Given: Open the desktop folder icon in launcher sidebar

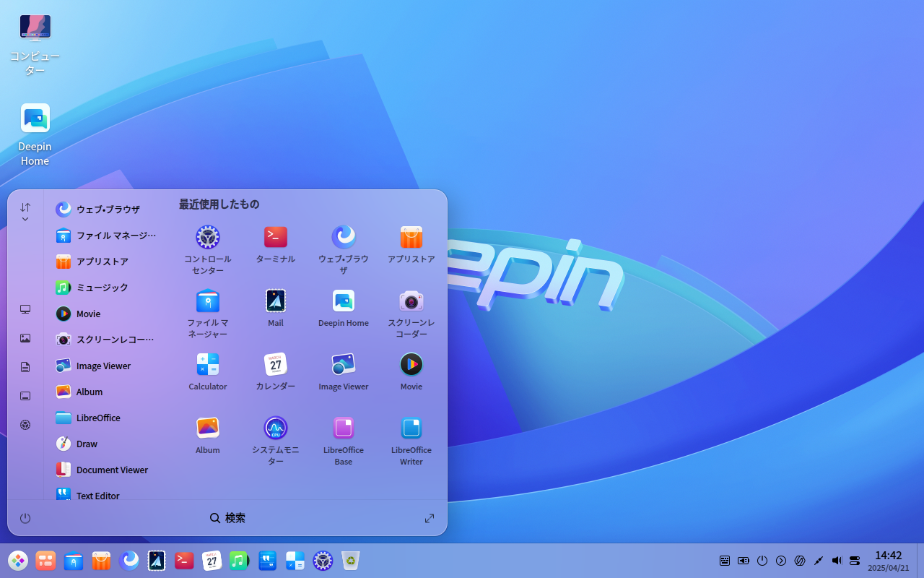Looking at the screenshot, I should pyautogui.click(x=25, y=396).
